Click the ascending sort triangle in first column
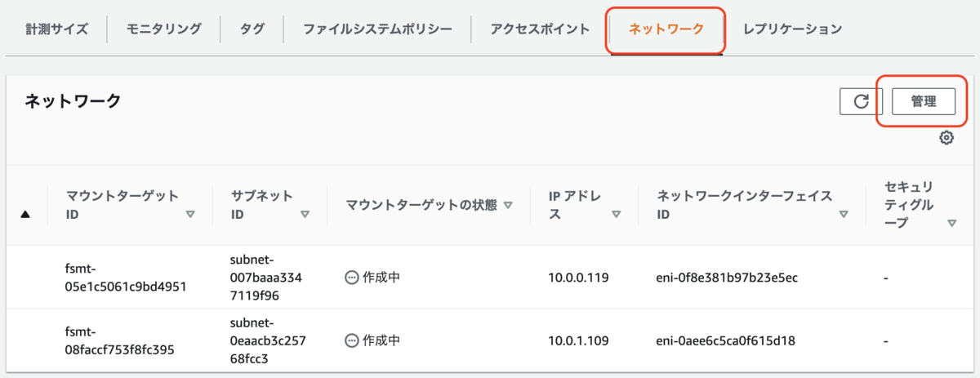Image resolution: width=980 pixels, height=378 pixels. coord(24,215)
